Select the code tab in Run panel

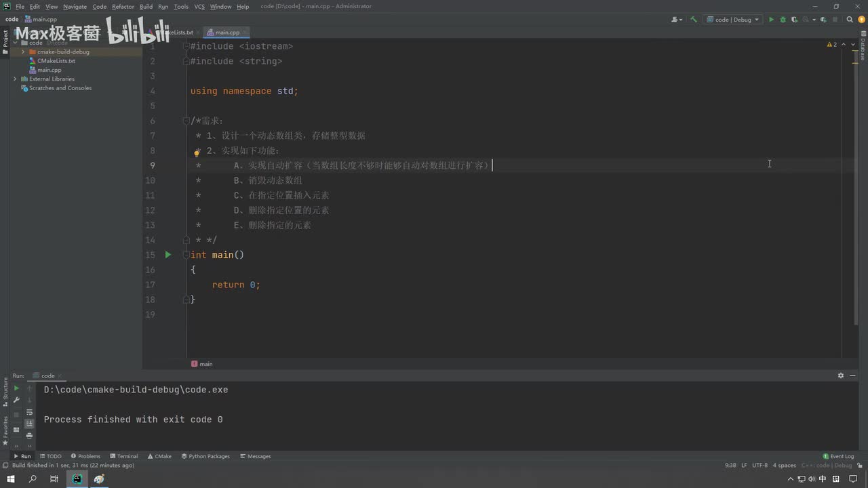47,375
